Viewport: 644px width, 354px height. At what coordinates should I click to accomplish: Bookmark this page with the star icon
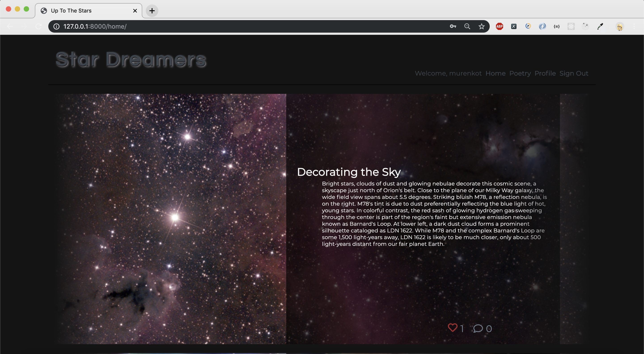point(481,26)
